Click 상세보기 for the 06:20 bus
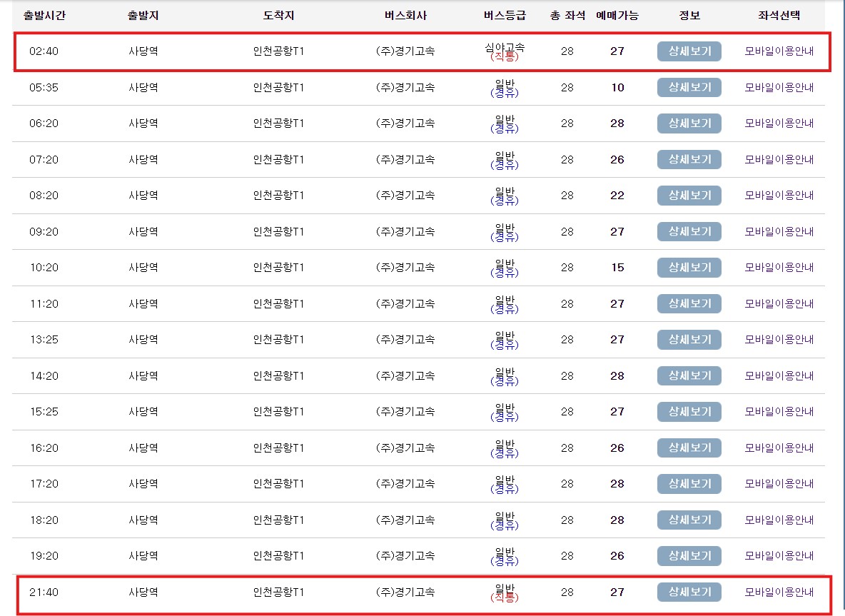845x616 pixels. tap(688, 123)
